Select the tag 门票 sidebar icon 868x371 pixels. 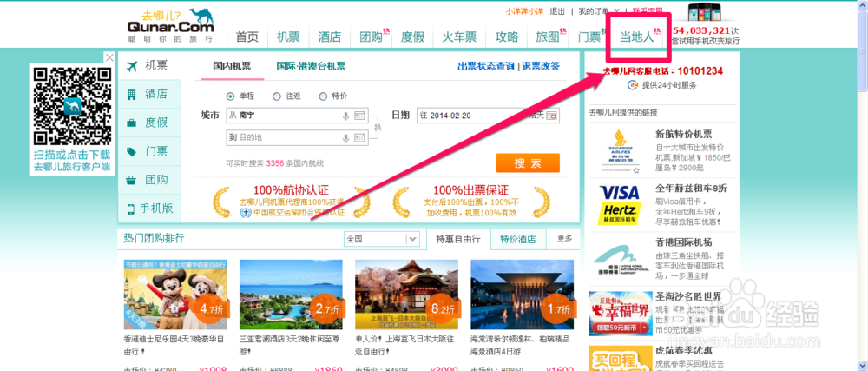tap(132, 152)
